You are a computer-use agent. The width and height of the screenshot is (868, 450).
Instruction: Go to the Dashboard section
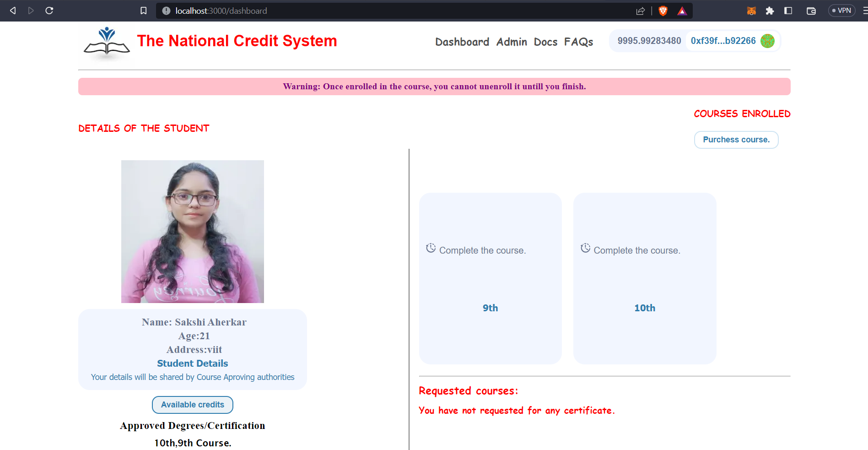(462, 42)
